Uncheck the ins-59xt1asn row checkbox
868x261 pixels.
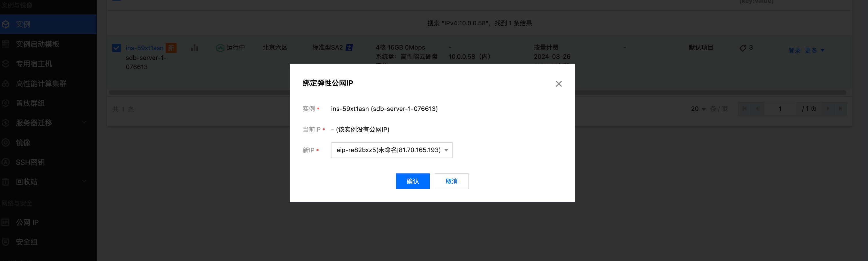[116, 48]
